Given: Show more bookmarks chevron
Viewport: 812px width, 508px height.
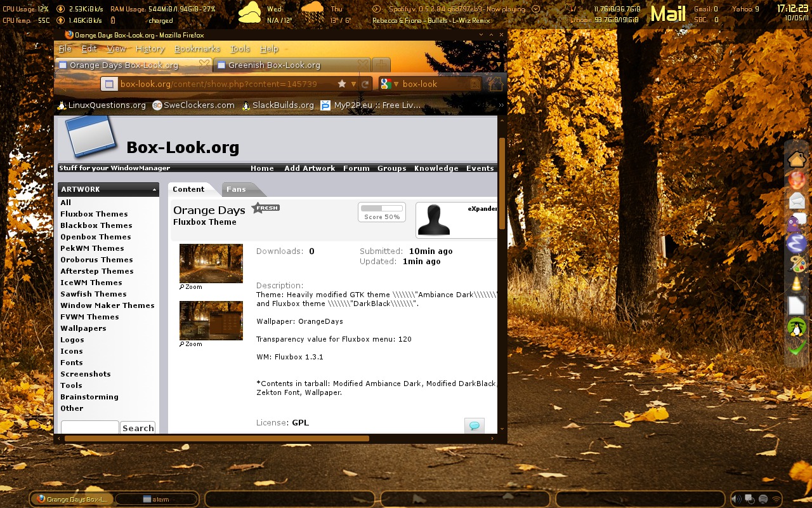Looking at the screenshot, I should point(501,105).
